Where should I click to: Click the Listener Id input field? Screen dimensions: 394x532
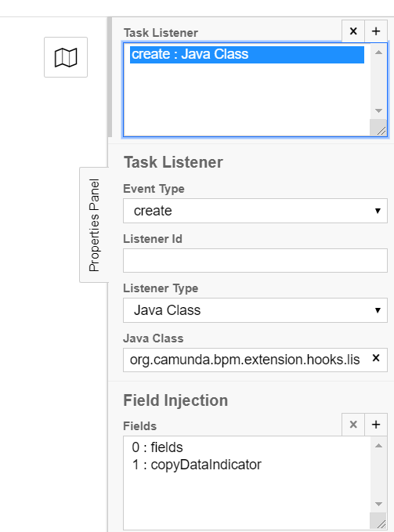click(x=255, y=260)
